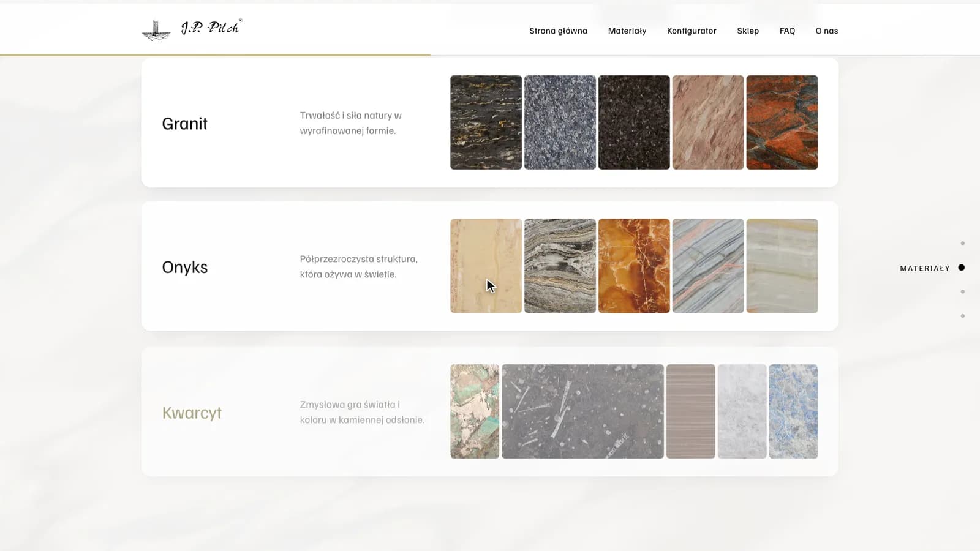Screen dimensions: 980x551
Task: Click the J.P. Pilch logo
Action: click(x=192, y=29)
